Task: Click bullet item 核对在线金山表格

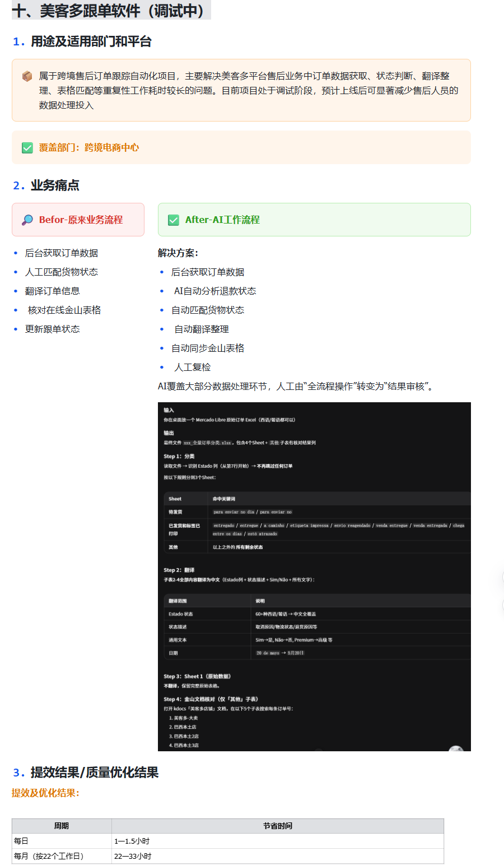Action: tap(64, 310)
